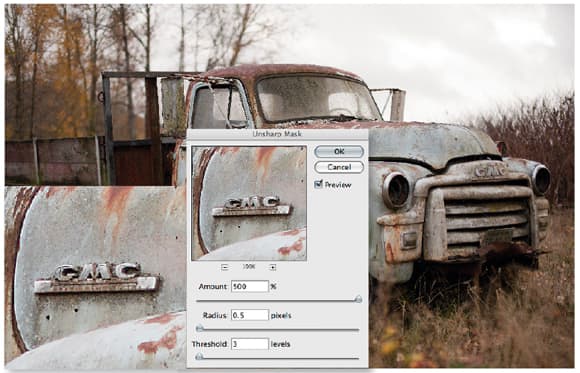Zoom in the Unsharp Mask preview

pyautogui.click(x=273, y=267)
